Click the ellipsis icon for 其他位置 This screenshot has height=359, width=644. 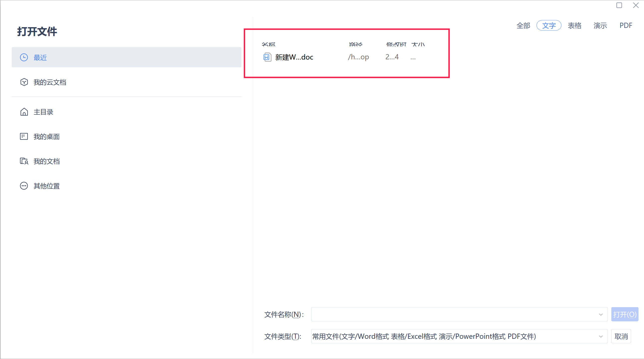(24, 186)
